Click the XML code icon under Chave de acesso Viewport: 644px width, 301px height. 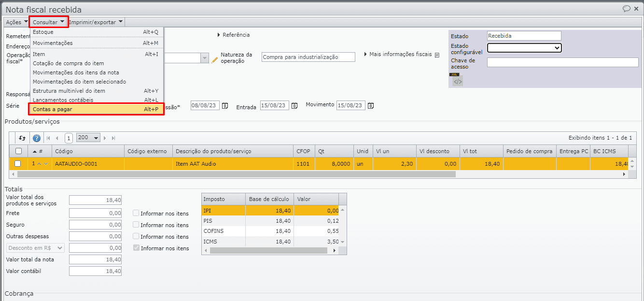457,81
